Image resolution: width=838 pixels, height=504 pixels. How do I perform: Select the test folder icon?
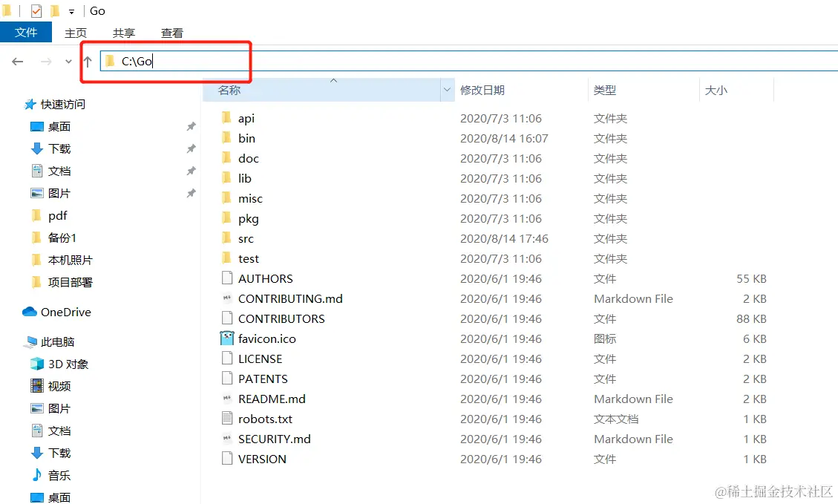tap(226, 258)
